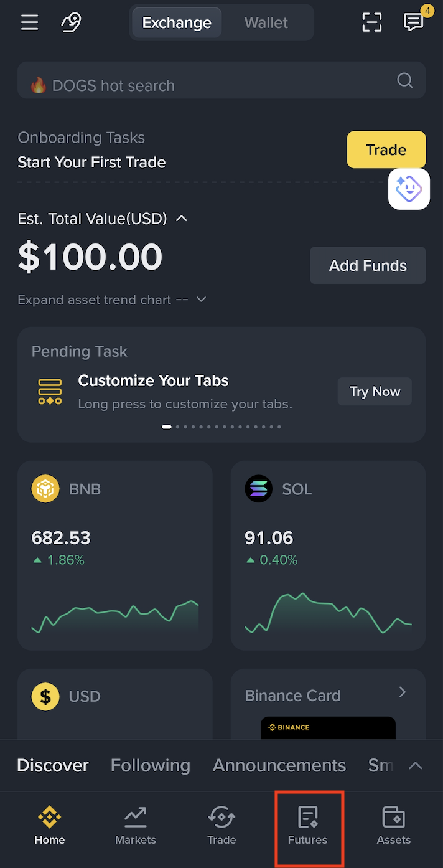Go to Assets wallet icon
The width and height of the screenshot is (443, 868).
[394, 826]
